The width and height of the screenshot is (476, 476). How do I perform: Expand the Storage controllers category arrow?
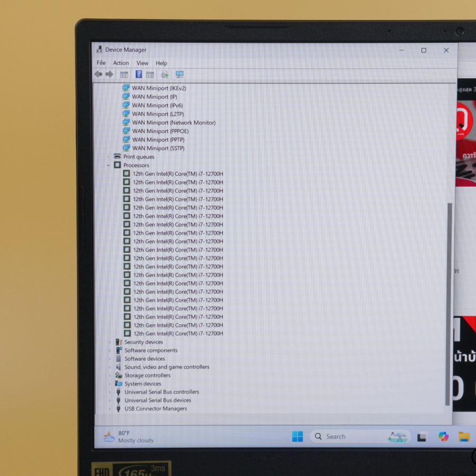[110, 376]
